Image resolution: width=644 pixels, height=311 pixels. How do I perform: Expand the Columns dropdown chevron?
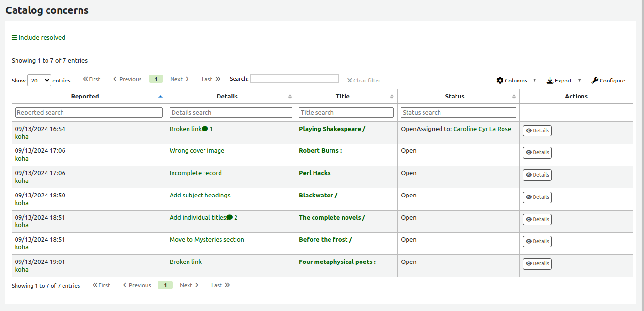534,80
